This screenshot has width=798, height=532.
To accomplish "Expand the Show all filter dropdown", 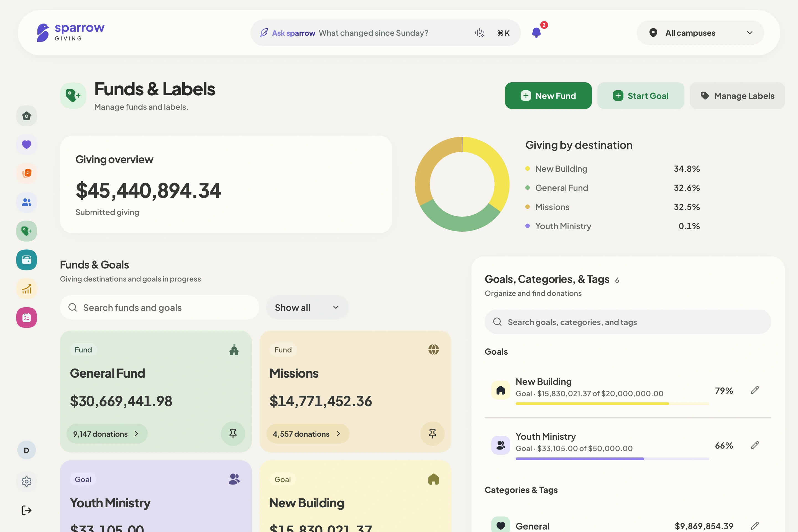I will click(307, 307).
